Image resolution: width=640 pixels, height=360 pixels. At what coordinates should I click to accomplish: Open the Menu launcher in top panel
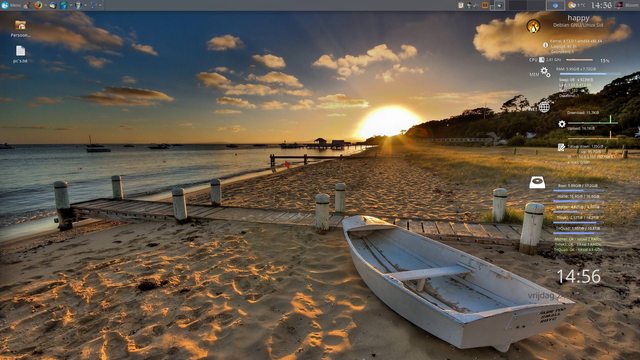pos(11,5)
